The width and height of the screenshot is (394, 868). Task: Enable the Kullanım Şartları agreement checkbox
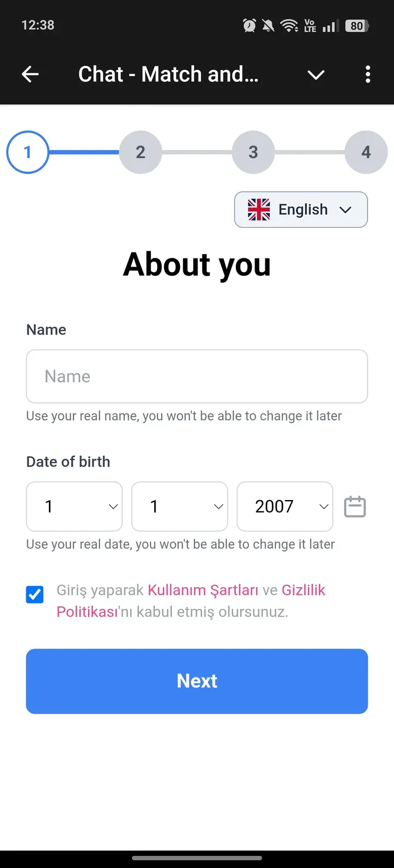(x=34, y=594)
